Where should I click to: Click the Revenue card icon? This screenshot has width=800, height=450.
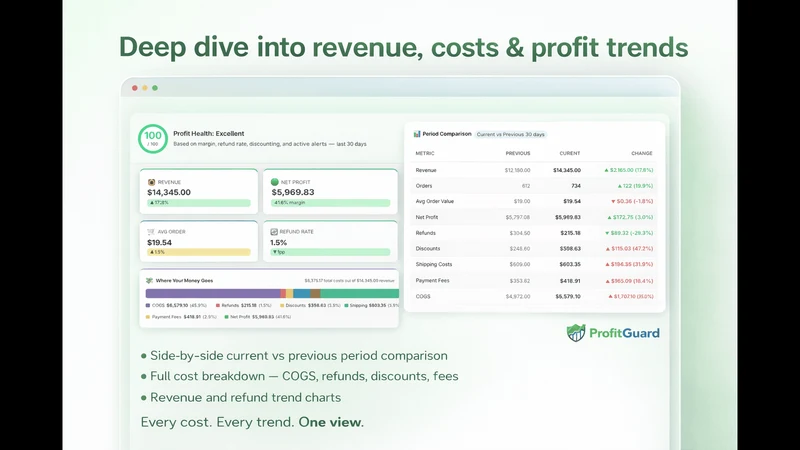151,182
